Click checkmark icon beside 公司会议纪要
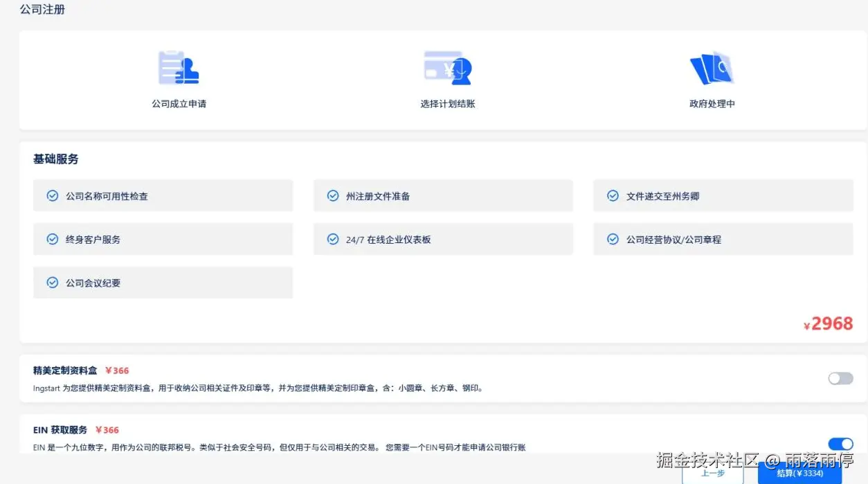The width and height of the screenshot is (868, 484). 52,283
